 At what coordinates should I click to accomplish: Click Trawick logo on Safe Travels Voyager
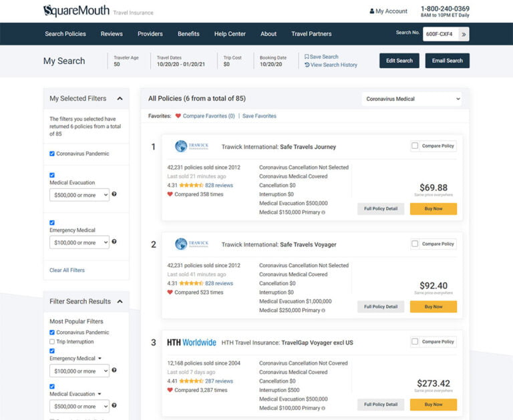[x=192, y=244]
